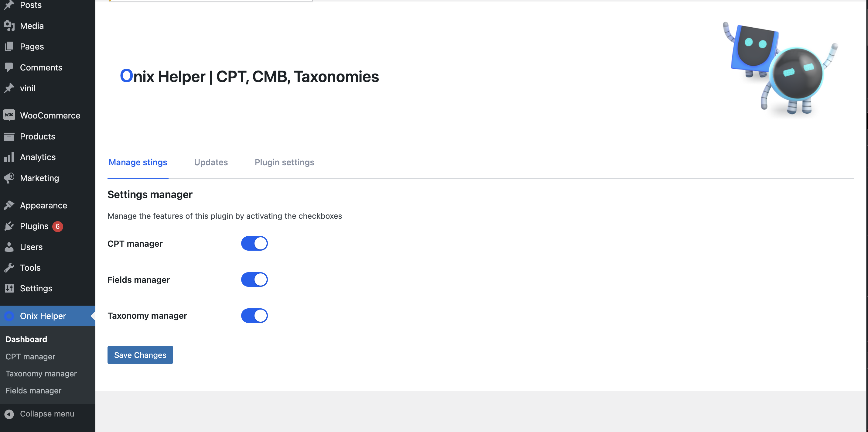Collapse the admin menu arrow icon
The image size is (868, 432).
[9, 414]
